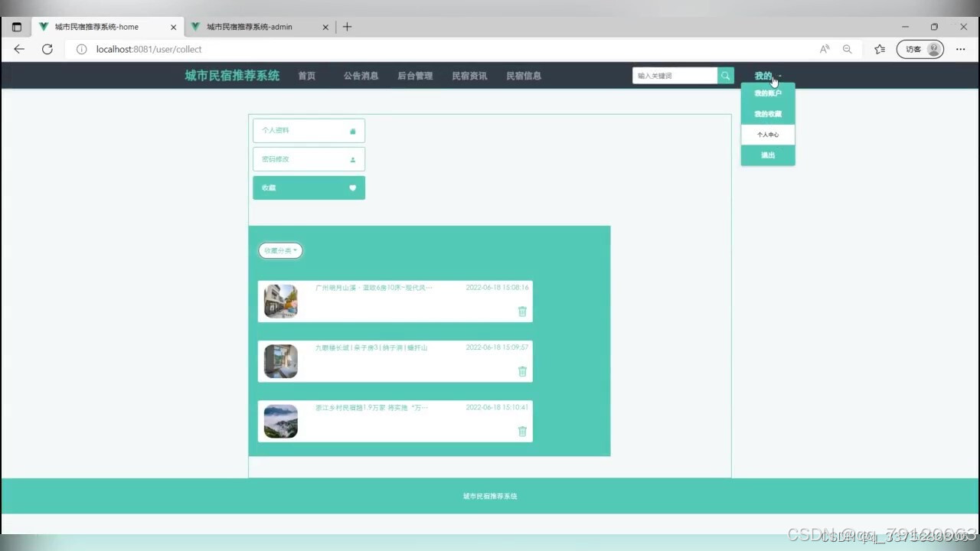
Task: Click the search magnifier button
Action: (726, 76)
